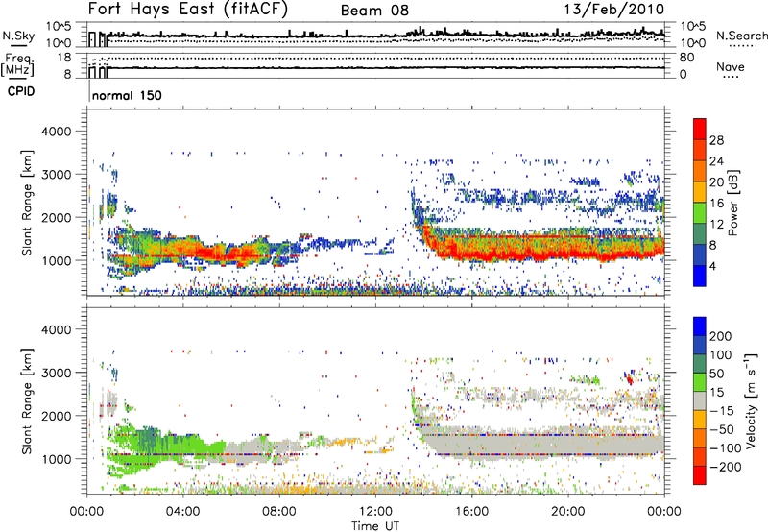
Task: Click '4000' on velocity panel range axis
Action: (x=57, y=329)
